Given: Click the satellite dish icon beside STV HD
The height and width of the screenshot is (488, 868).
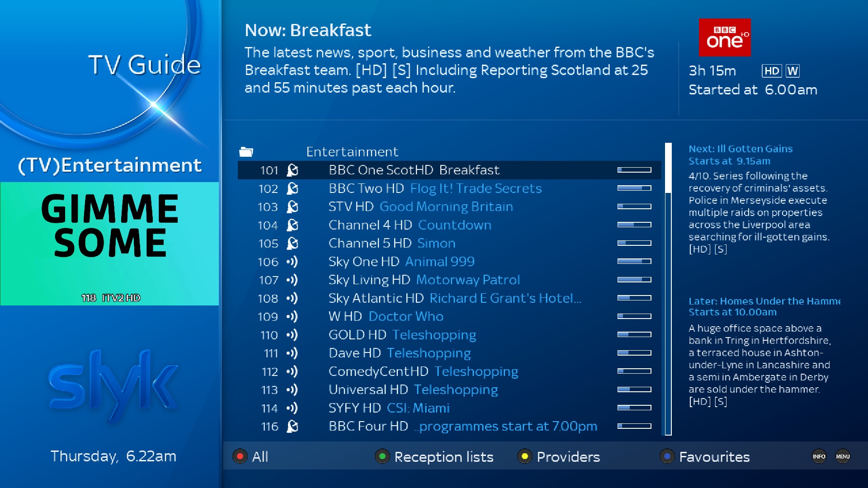Looking at the screenshot, I should (292, 207).
